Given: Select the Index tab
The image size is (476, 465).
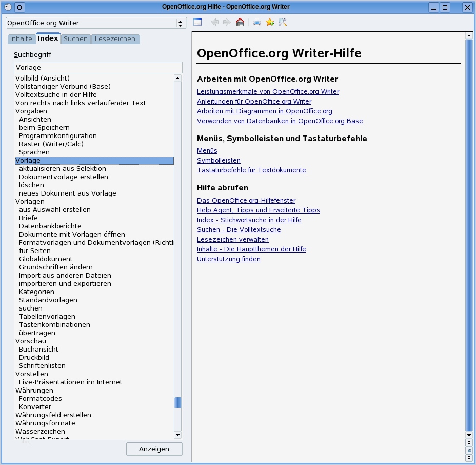Looking at the screenshot, I should point(48,38).
